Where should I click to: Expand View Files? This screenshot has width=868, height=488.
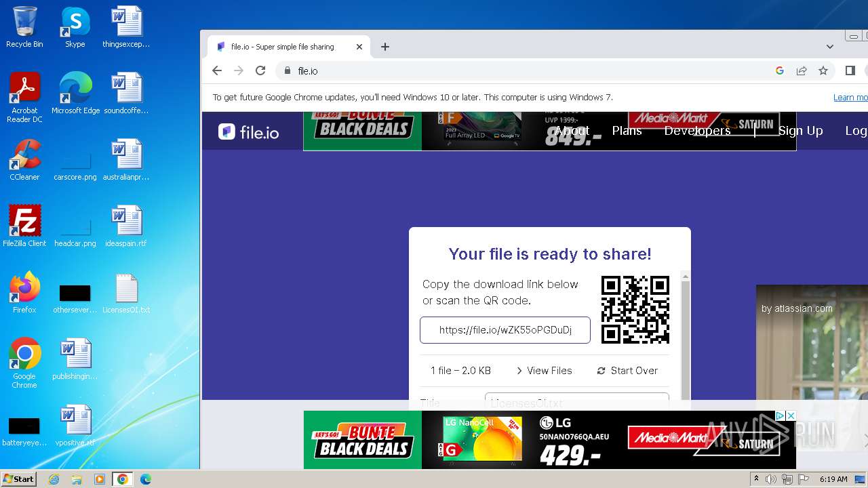pos(545,371)
